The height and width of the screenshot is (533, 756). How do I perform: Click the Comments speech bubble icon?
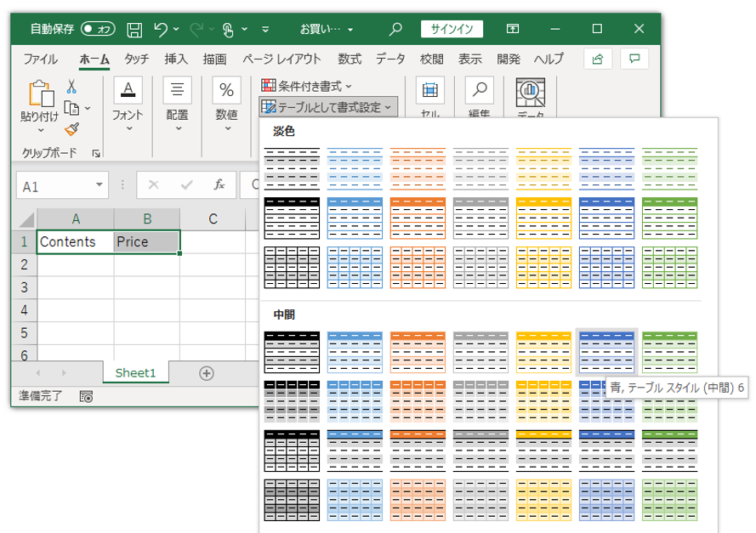[x=634, y=60]
